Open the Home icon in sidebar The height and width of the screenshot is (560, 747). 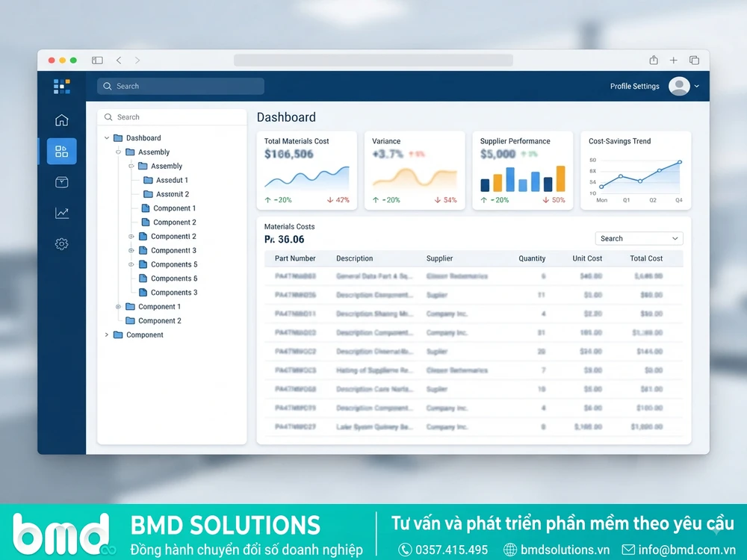61,120
